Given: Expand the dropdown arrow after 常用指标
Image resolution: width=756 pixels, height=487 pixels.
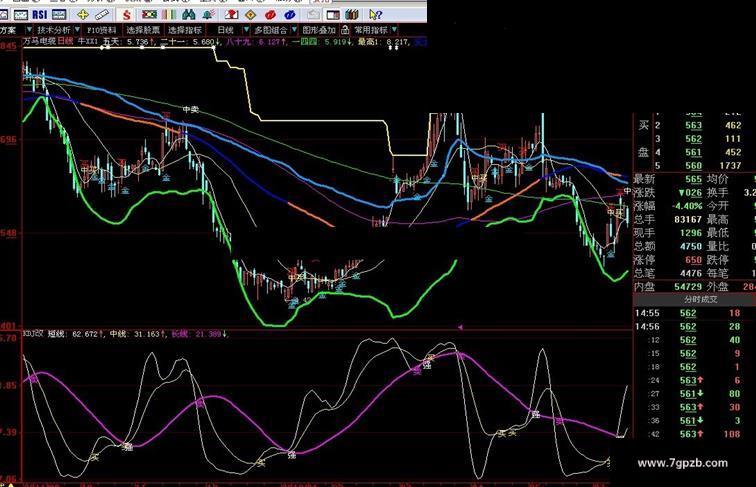Looking at the screenshot, I should pyautogui.click(x=394, y=30).
